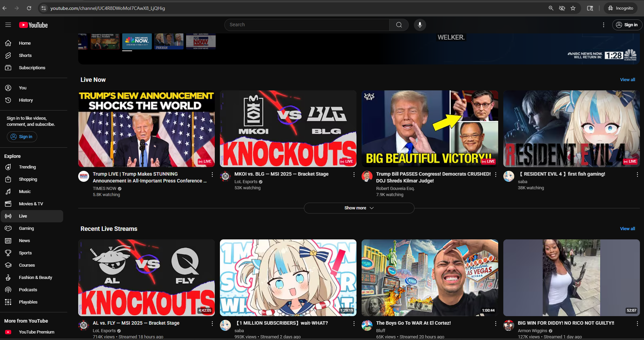This screenshot has width=644, height=340.
Task: Open the Incognito profile indicator
Action: (x=620, y=8)
